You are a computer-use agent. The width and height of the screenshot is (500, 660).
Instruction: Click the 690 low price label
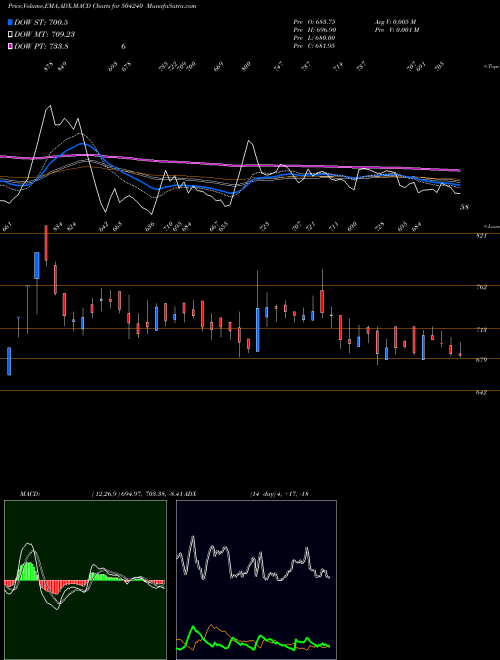[352, 228]
